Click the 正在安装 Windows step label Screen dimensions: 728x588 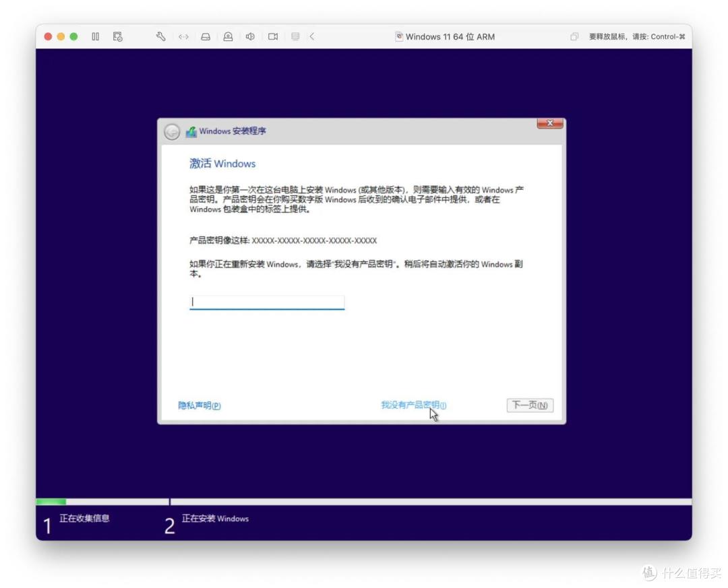[x=215, y=519]
